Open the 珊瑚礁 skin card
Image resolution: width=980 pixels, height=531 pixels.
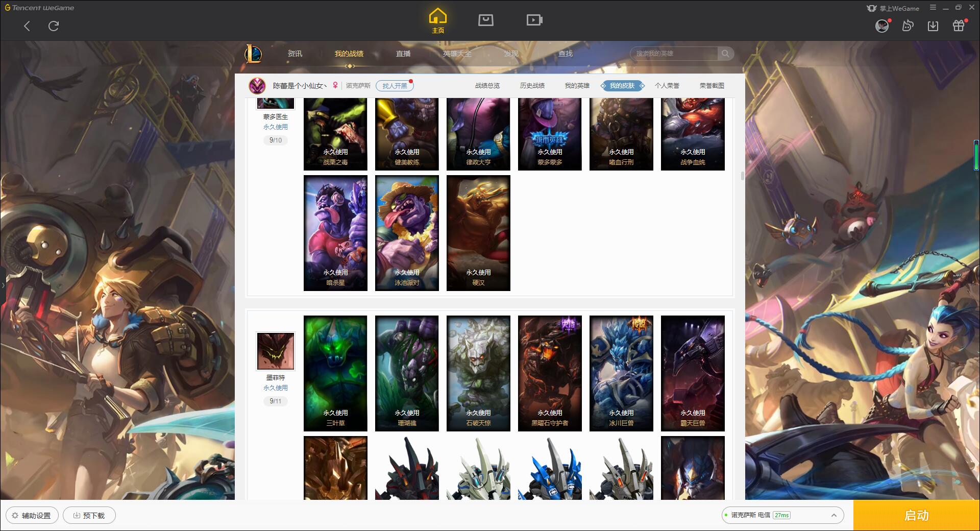click(407, 373)
